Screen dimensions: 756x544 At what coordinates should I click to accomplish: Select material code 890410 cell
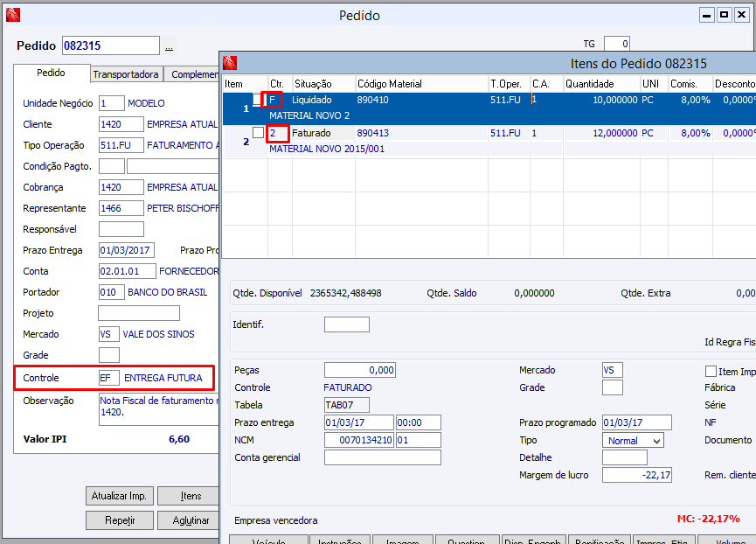pyautogui.click(x=421, y=100)
